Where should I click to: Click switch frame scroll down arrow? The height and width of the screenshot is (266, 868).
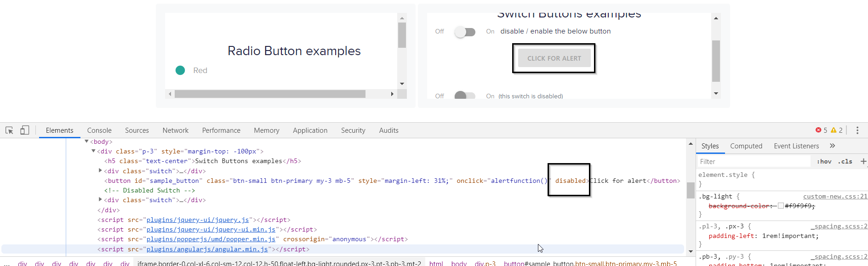[716, 94]
